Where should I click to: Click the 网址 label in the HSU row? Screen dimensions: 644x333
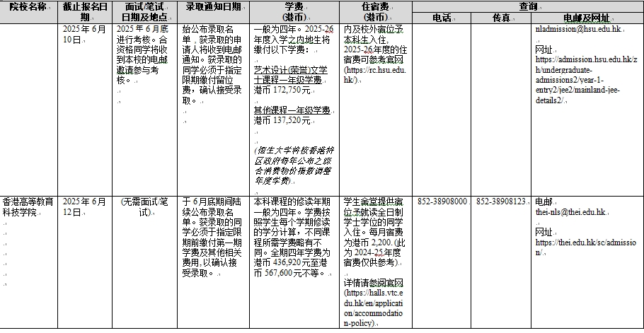point(544,50)
